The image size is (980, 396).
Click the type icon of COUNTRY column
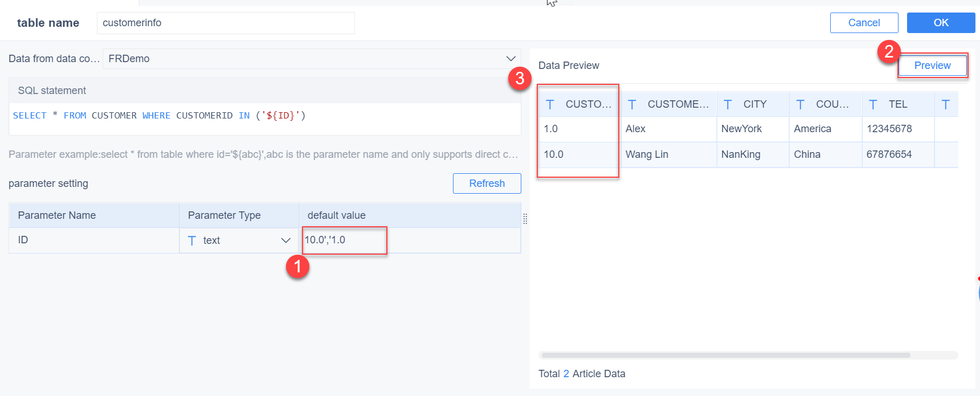(x=801, y=104)
